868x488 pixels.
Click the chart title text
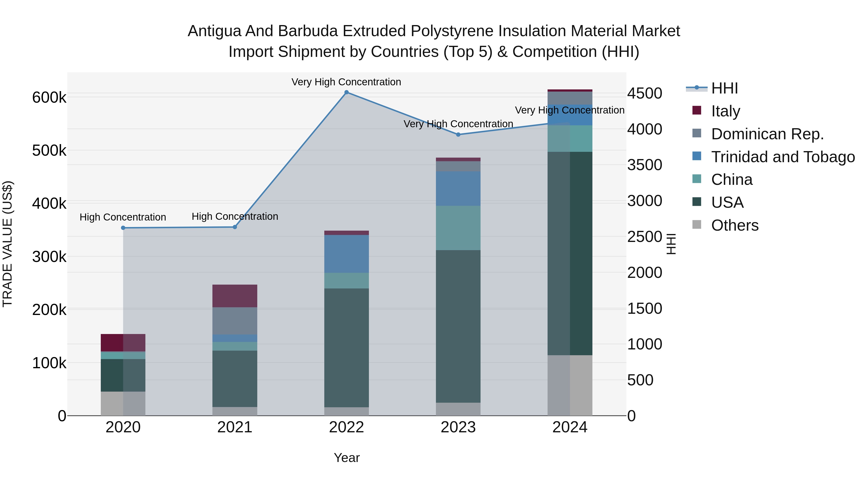(434, 41)
